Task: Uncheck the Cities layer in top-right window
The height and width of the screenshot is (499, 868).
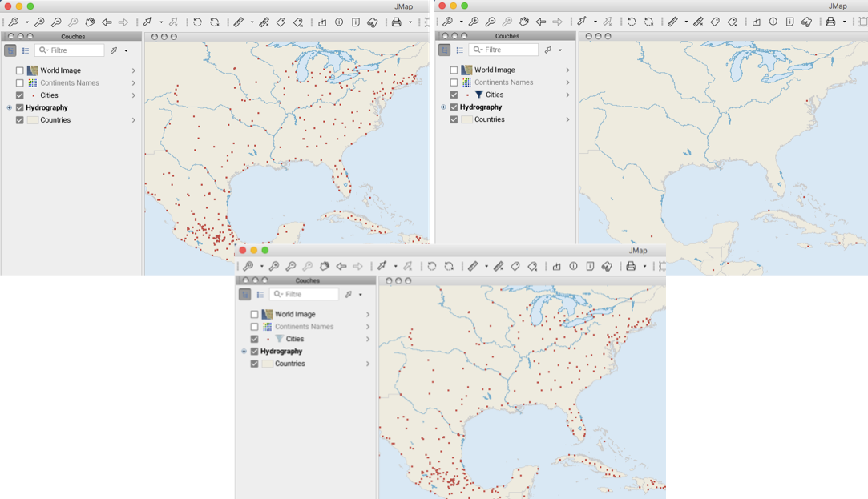Action: coord(454,95)
